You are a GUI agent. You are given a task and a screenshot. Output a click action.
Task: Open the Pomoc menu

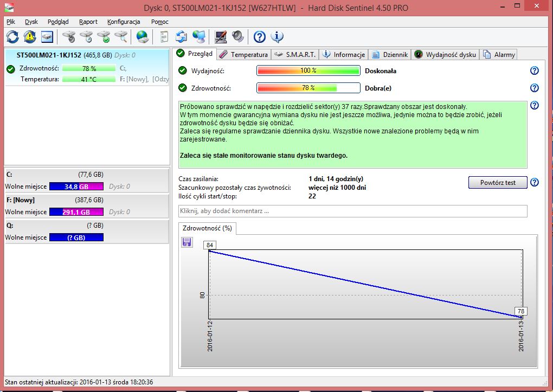(x=160, y=22)
